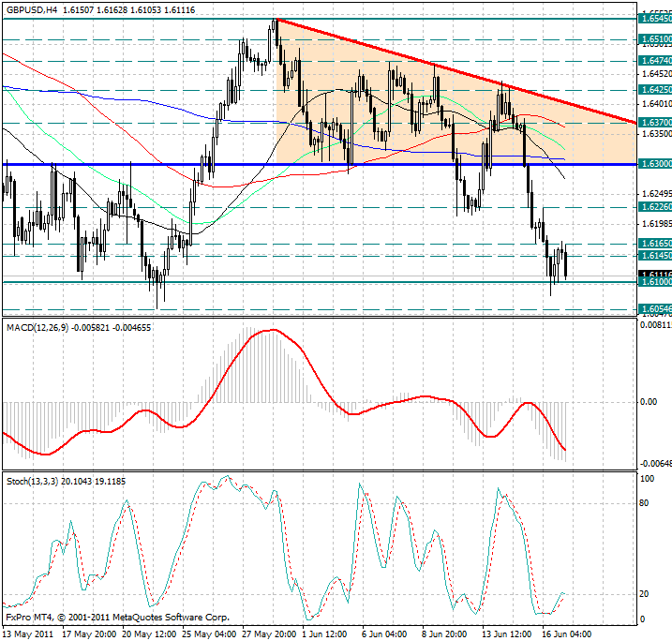Click the 13 May 2011 date label
672x641 pixels.
28,634
